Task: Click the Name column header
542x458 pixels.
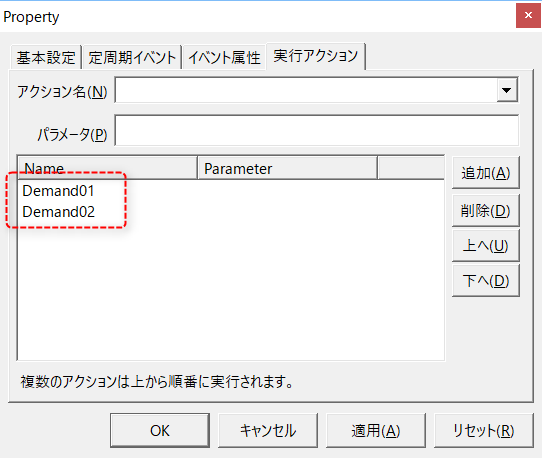Action: (x=108, y=168)
